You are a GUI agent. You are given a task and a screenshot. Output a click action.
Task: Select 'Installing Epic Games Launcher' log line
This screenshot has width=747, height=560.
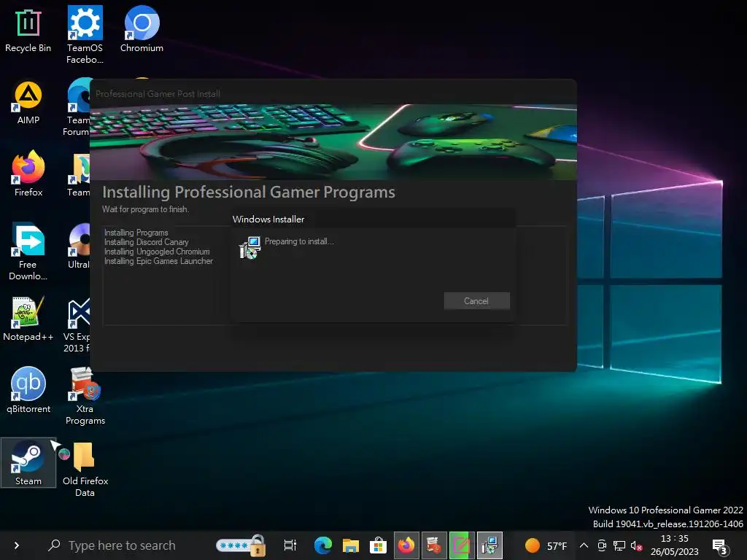(158, 261)
